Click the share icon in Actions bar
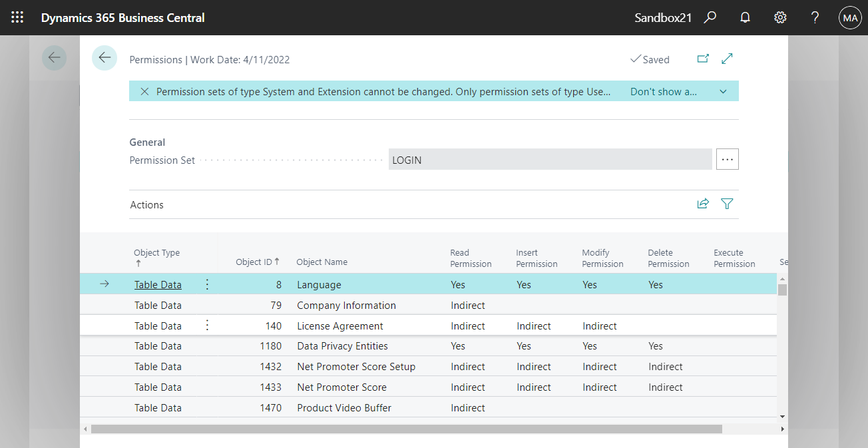The image size is (868, 448). coord(703,204)
